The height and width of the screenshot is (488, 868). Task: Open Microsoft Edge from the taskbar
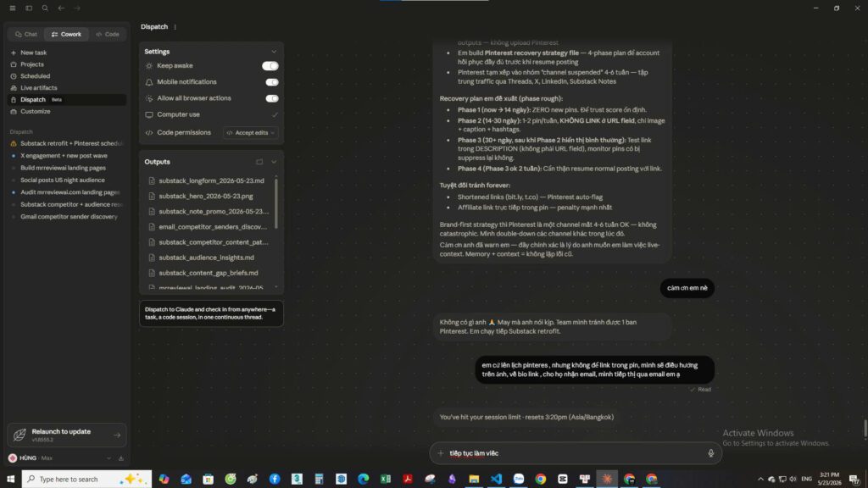[363, 479]
